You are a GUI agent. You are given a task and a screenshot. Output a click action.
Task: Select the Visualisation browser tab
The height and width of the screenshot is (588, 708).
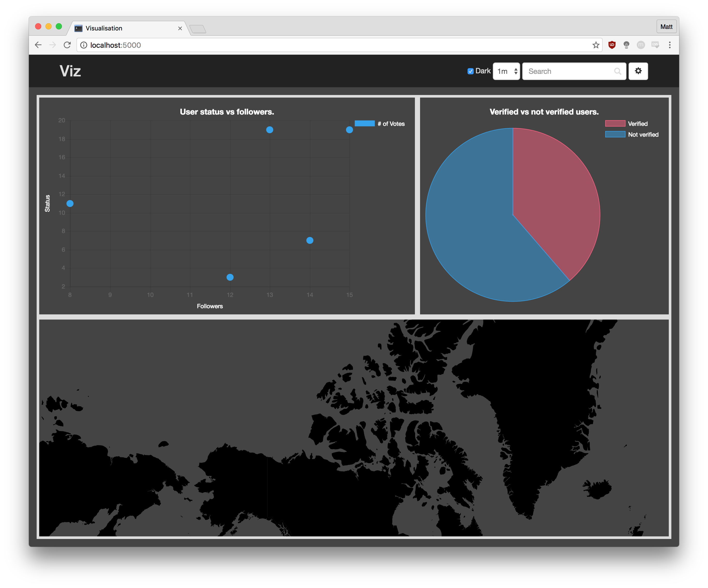(x=128, y=28)
